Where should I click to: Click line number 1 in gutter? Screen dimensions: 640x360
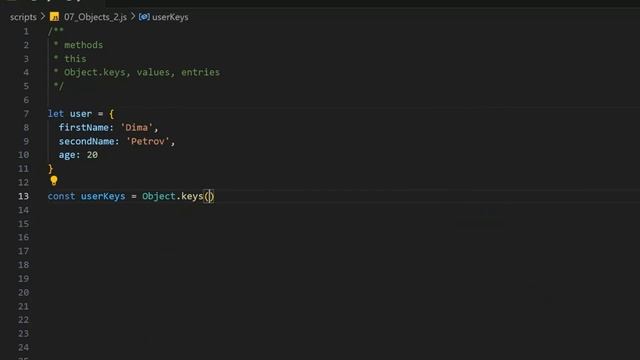[26, 31]
